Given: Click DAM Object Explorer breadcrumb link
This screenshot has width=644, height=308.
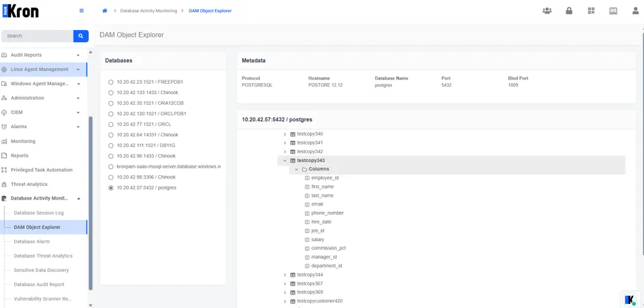Looking at the screenshot, I should point(211,11).
